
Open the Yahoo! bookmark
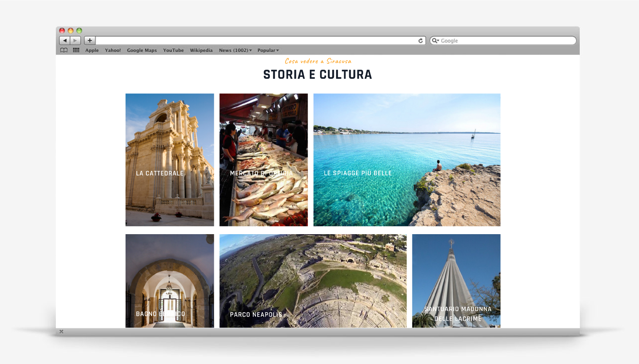113,50
